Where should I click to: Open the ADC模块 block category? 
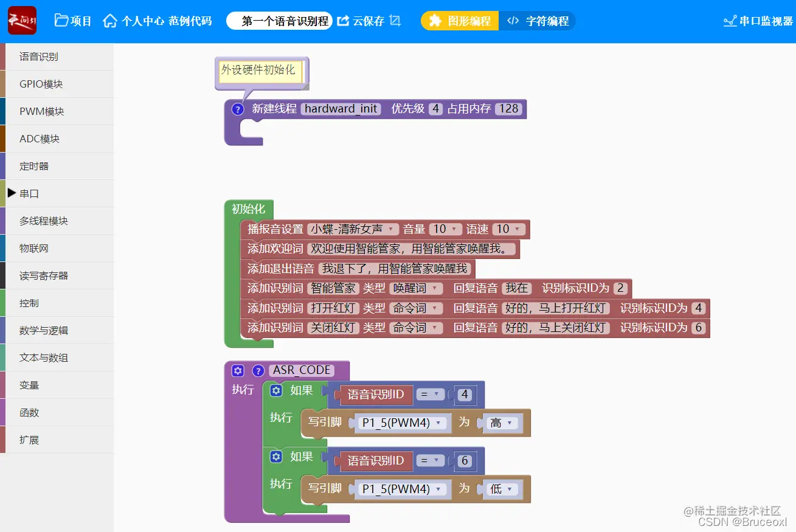(57, 139)
